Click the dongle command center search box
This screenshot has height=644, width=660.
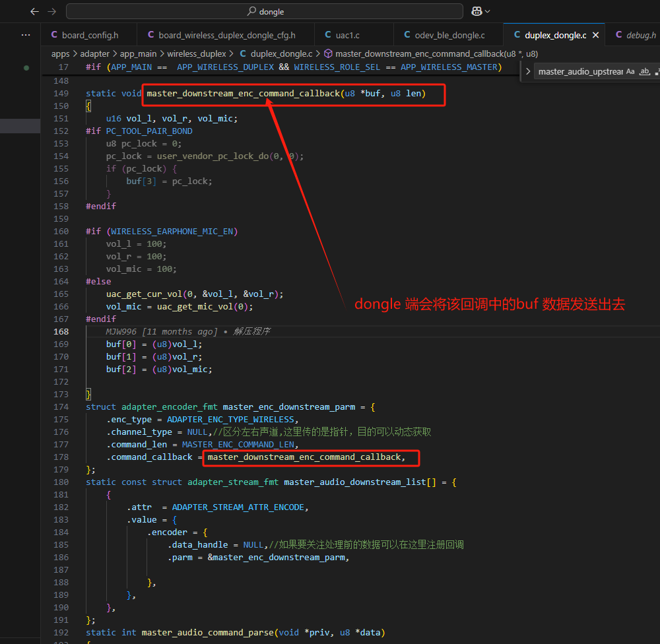pos(265,11)
